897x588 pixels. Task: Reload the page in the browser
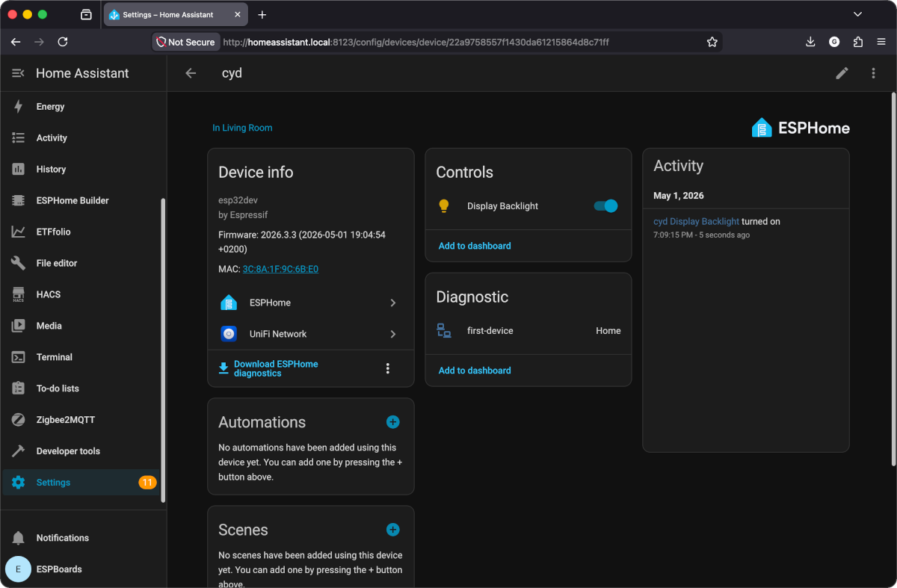pos(63,42)
